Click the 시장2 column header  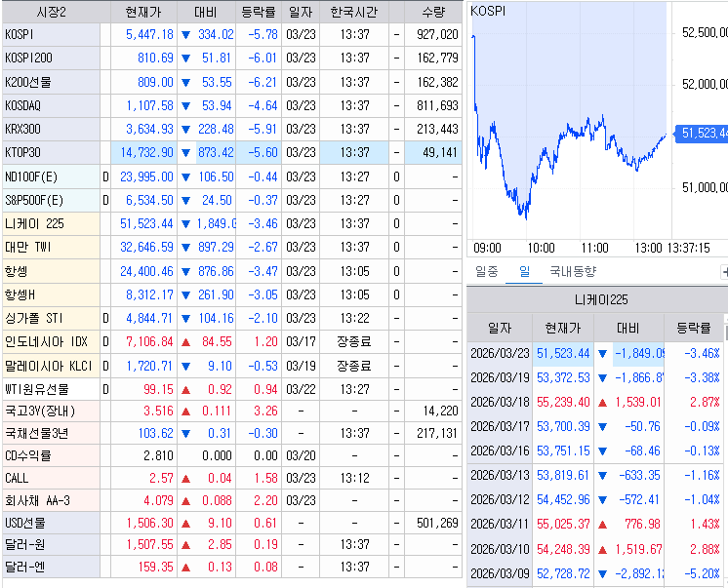click(51, 11)
